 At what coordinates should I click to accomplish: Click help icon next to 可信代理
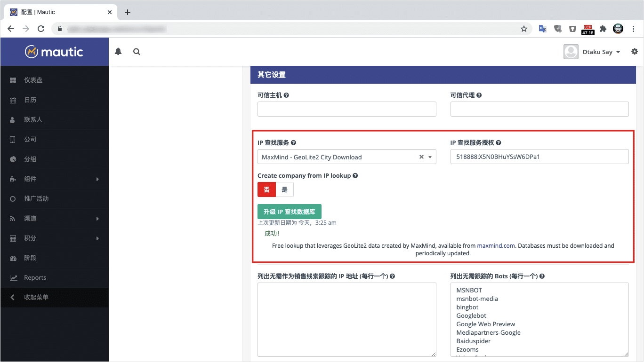[x=479, y=95]
